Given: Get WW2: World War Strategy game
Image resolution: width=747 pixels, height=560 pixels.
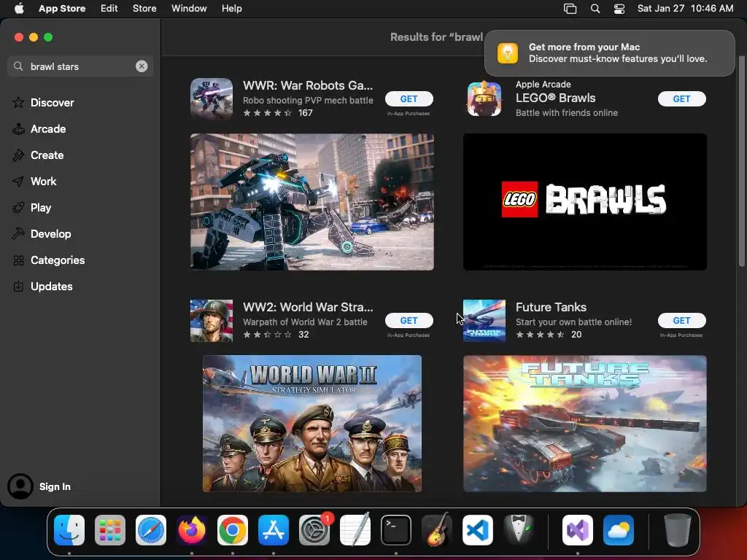Looking at the screenshot, I should [x=409, y=321].
